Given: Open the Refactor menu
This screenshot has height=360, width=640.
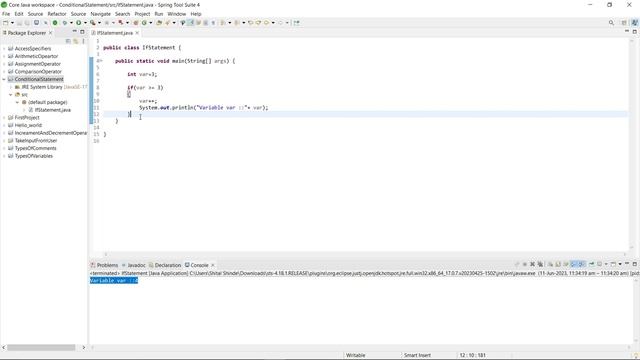Looking at the screenshot, I should click(57, 14).
